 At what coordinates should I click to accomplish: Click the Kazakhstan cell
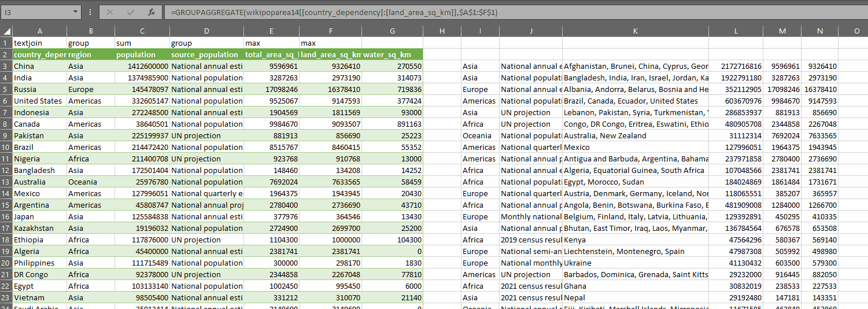tap(39, 228)
